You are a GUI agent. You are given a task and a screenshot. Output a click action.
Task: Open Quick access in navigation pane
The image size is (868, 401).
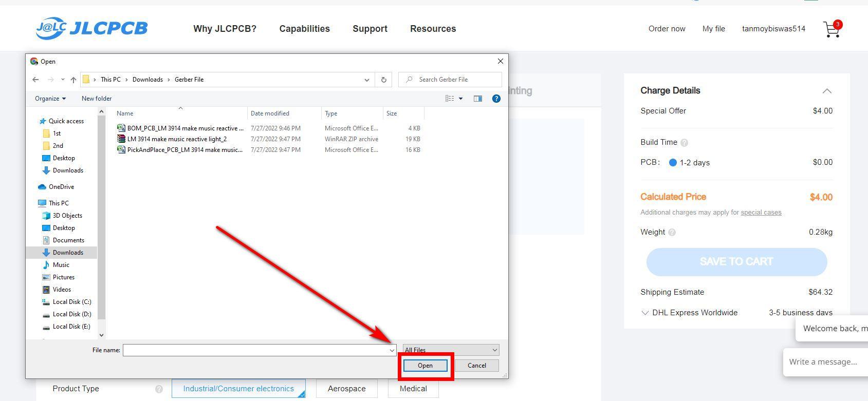[x=61, y=121]
